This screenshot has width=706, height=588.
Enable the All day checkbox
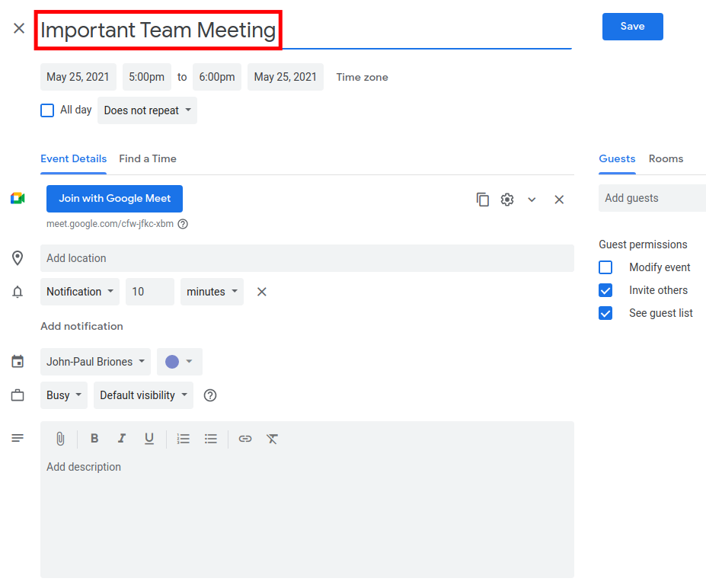47,110
